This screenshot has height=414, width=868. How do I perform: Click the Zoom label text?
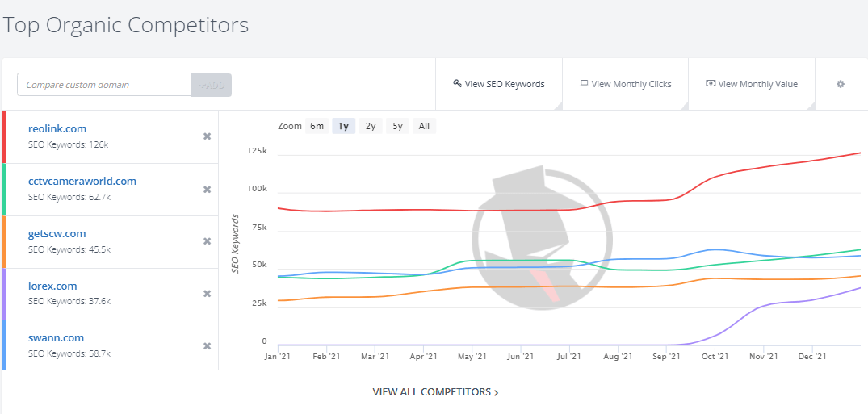pyautogui.click(x=290, y=126)
